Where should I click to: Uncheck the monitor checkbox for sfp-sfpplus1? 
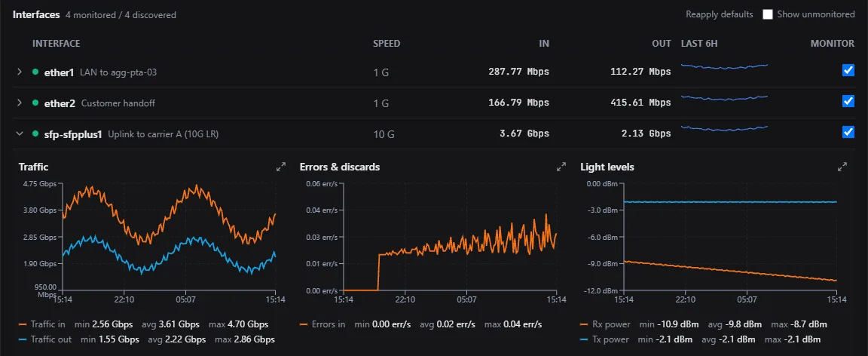848,132
